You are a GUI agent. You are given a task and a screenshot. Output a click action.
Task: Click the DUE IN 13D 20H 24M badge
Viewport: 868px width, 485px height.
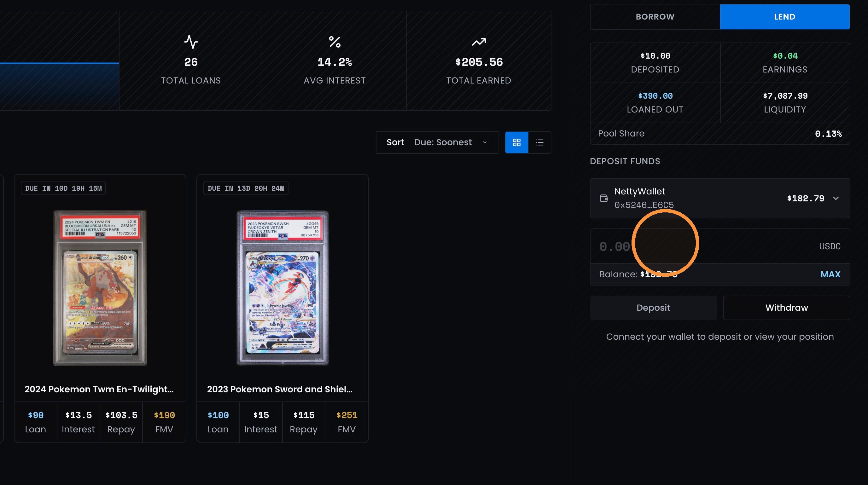pos(246,188)
